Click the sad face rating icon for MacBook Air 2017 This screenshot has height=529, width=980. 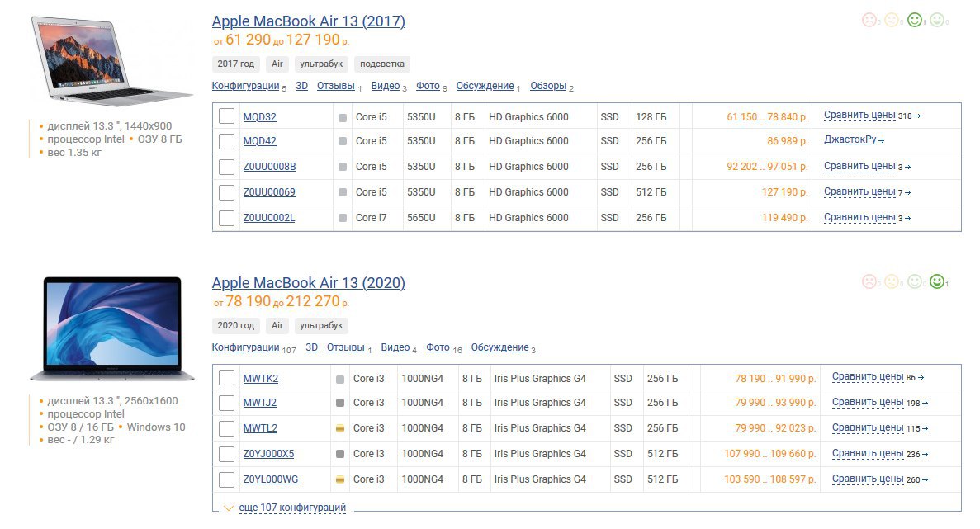coord(869,20)
